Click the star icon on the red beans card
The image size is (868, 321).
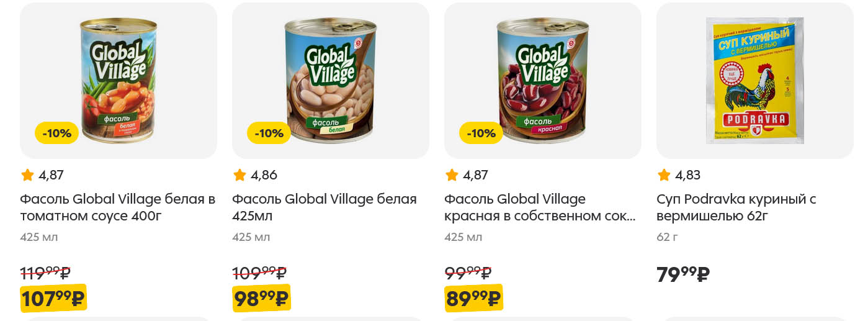click(x=452, y=175)
